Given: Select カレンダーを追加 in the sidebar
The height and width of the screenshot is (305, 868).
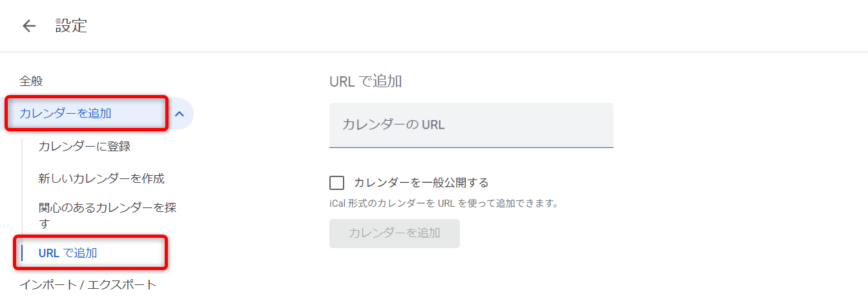Looking at the screenshot, I should [x=65, y=114].
